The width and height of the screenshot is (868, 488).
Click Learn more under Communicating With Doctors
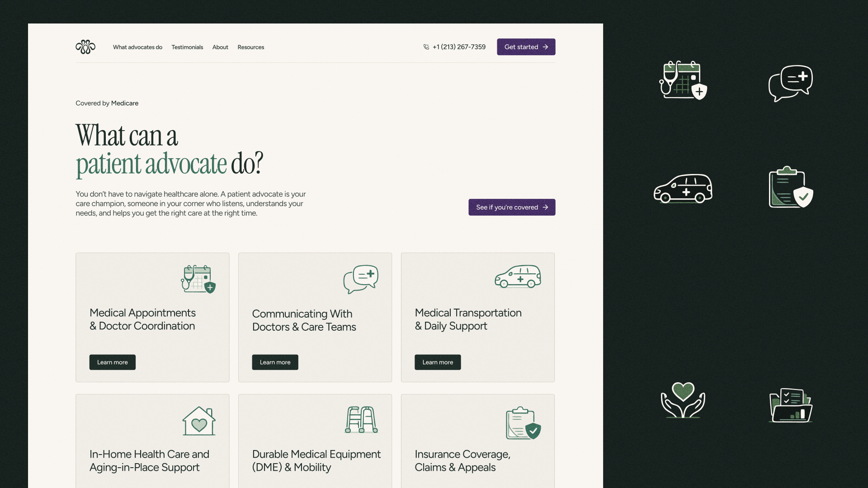[x=275, y=362]
